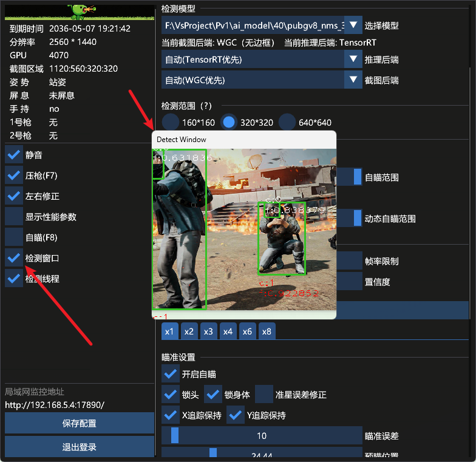
Task: Click the 局域网监控地址 label
Action: (35, 392)
